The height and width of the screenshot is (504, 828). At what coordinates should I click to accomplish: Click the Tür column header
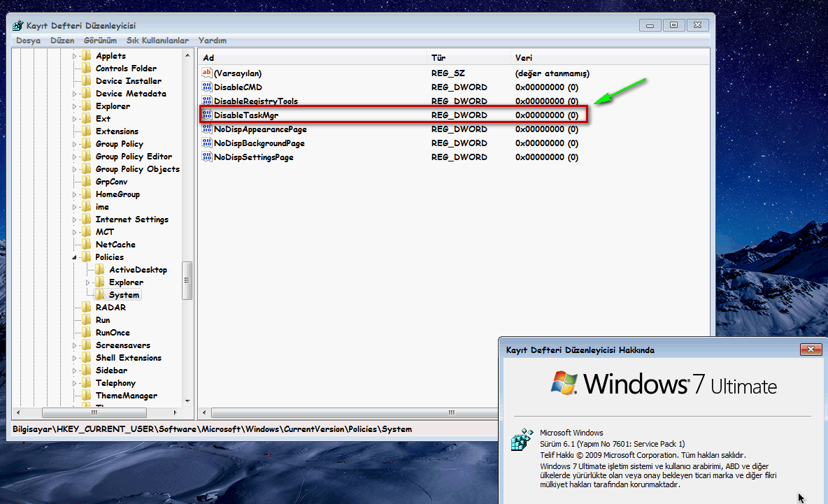coord(469,57)
